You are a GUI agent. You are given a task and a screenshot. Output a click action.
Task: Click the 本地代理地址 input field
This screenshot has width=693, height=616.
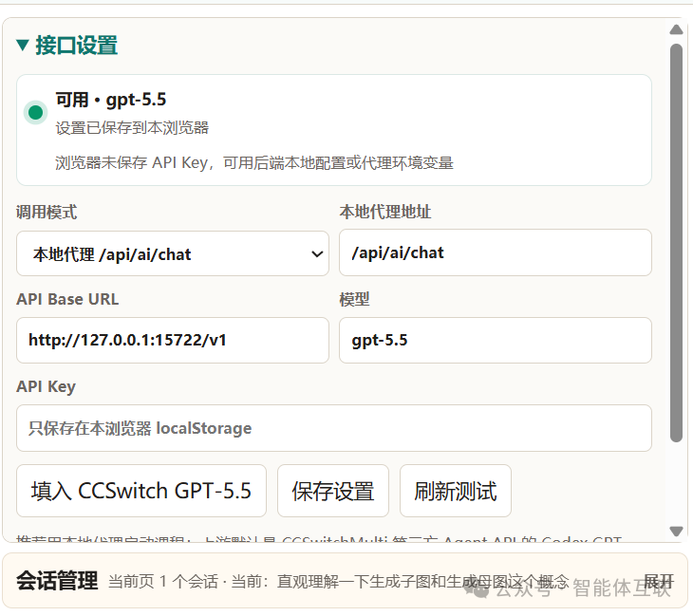[495, 252]
